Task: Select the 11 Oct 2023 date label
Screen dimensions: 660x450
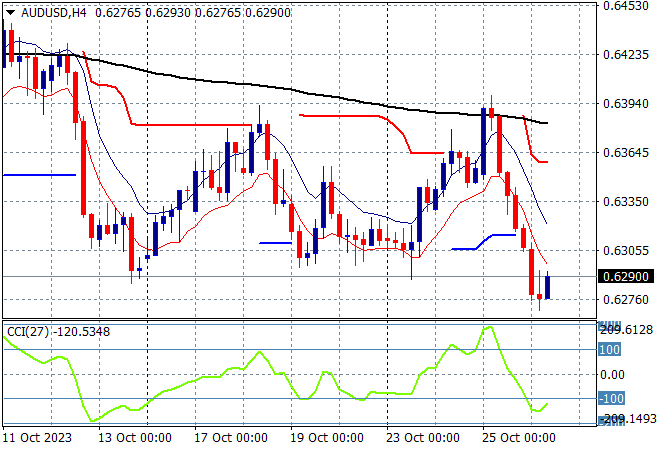Action: point(38,438)
